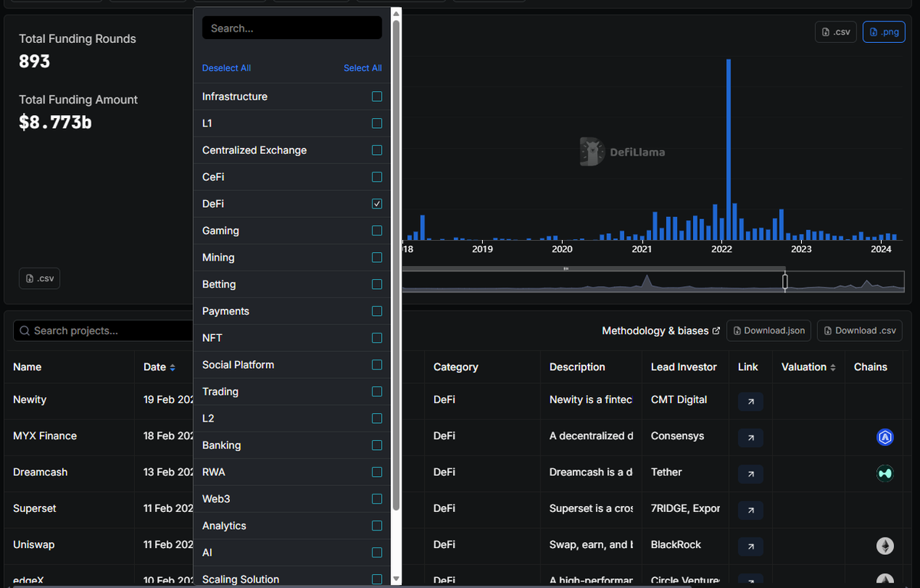
Task: Click external link icon beside Methodology & biases
Action: click(716, 331)
